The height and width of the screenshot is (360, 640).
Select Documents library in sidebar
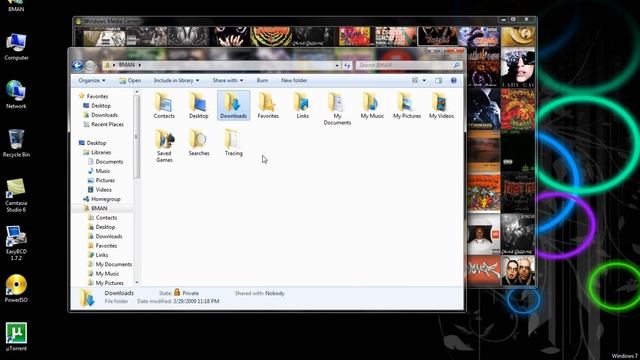point(105,162)
